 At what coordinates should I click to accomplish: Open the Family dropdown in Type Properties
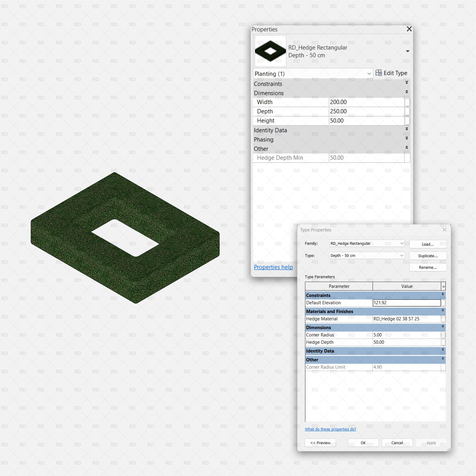point(402,243)
